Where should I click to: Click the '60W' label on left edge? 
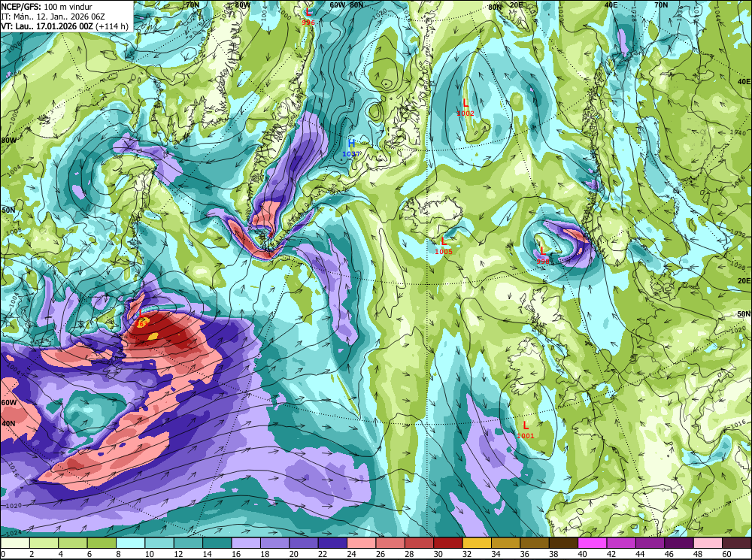pyautogui.click(x=8, y=402)
